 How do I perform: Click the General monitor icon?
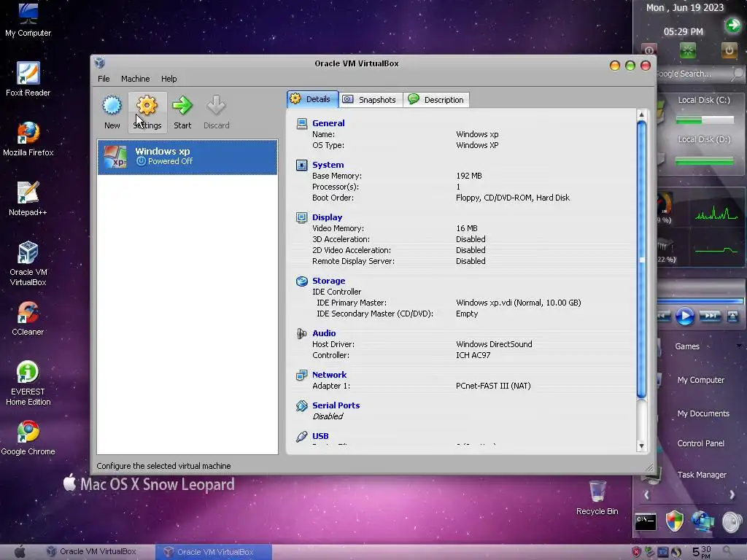pyautogui.click(x=301, y=124)
